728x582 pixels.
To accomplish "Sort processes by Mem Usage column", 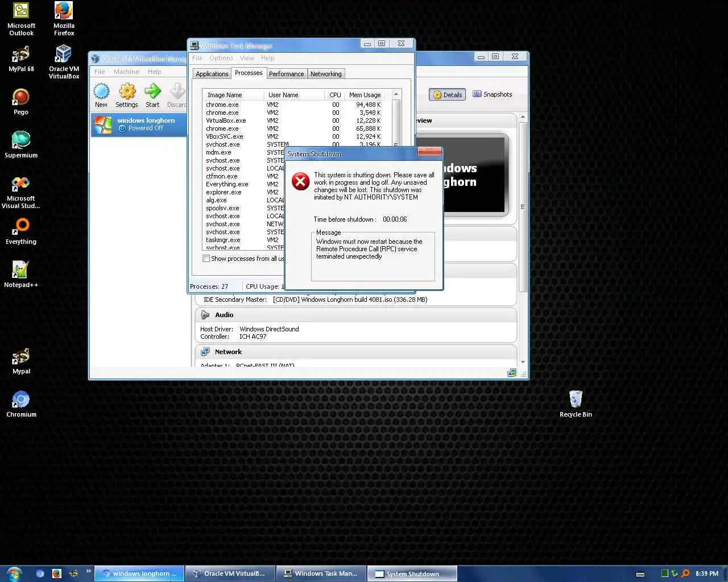I will (x=365, y=95).
